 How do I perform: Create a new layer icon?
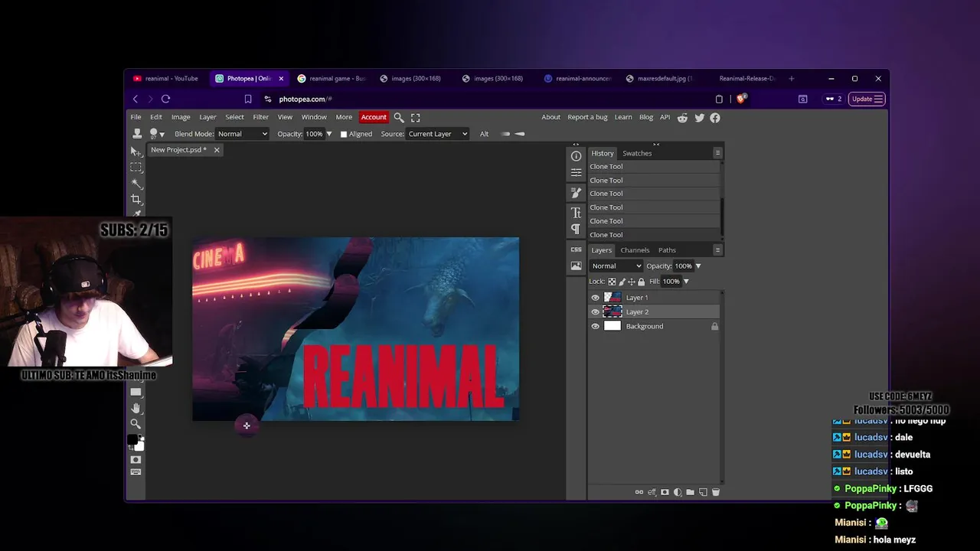tap(703, 492)
